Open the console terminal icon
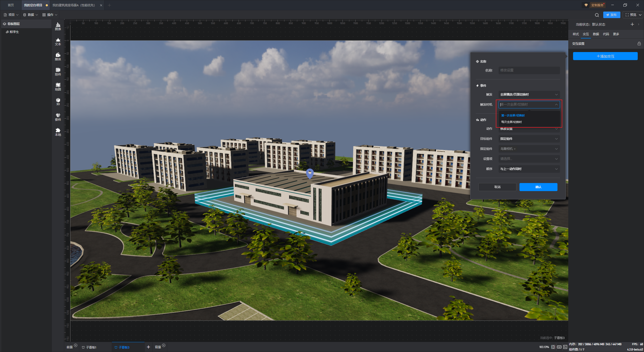Viewport: 644px width, 352px height. (565, 347)
